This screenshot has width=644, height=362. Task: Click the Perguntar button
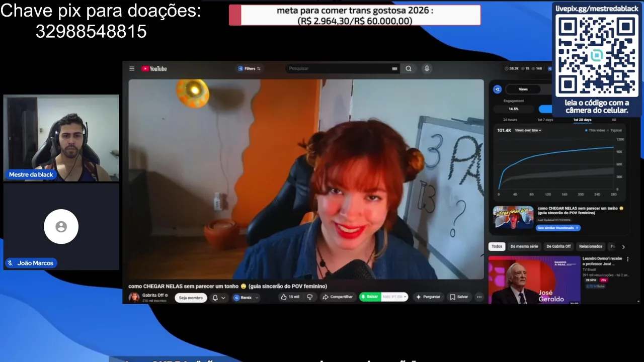[428, 297]
